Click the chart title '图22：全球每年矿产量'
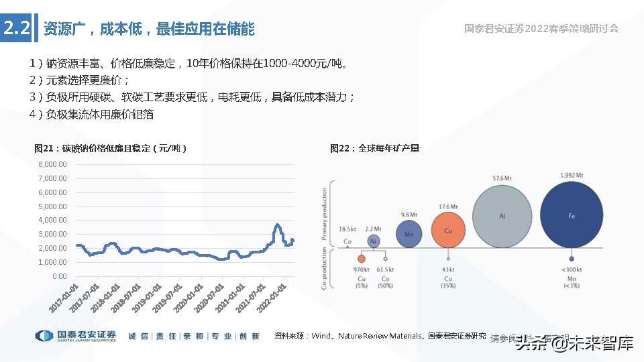The height and width of the screenshot is (362, 644). click(x=374, y=148)
